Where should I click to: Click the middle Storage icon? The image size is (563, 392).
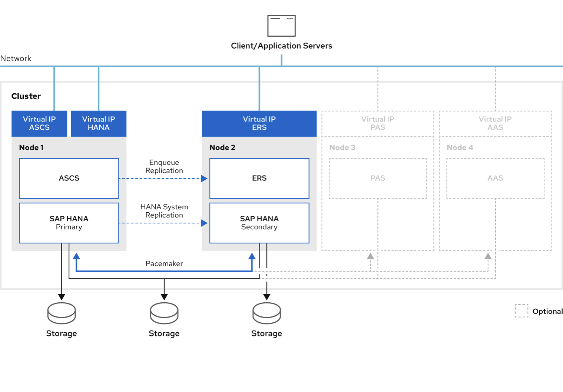tap(164, 313)
